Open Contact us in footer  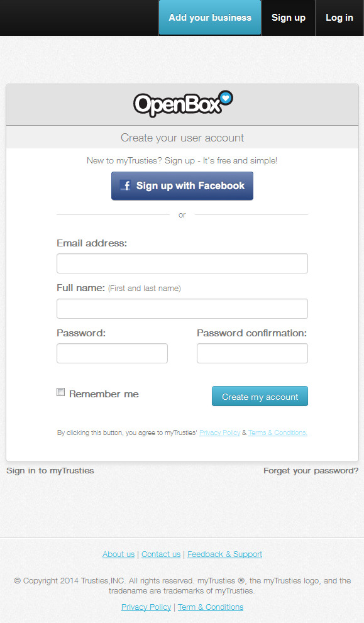point(161,554)
